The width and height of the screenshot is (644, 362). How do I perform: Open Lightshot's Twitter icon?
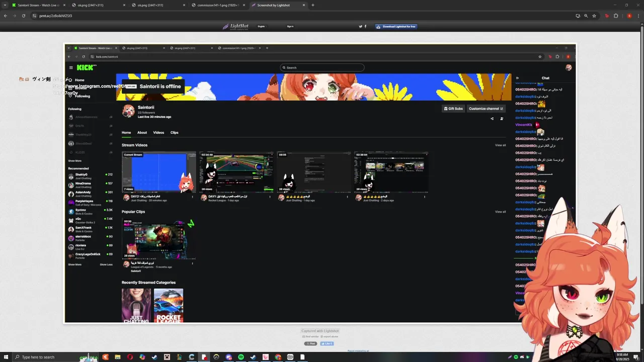tap(361, 26)
